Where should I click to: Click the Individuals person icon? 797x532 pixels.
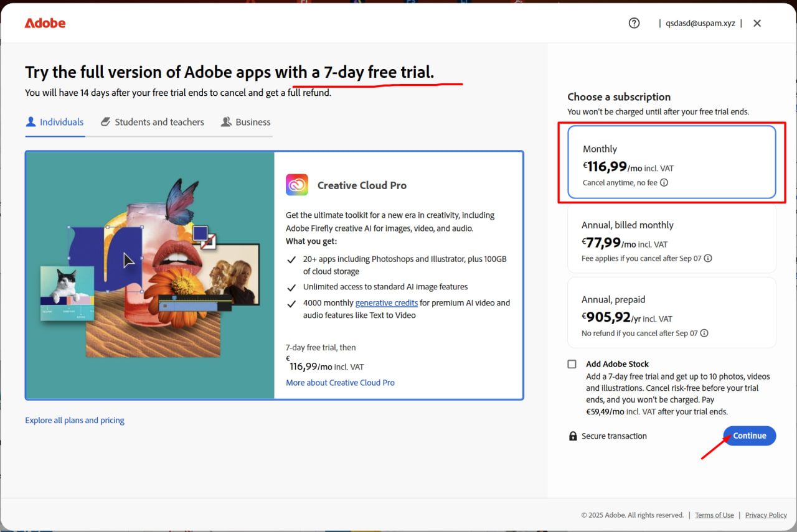click(31, 122)
